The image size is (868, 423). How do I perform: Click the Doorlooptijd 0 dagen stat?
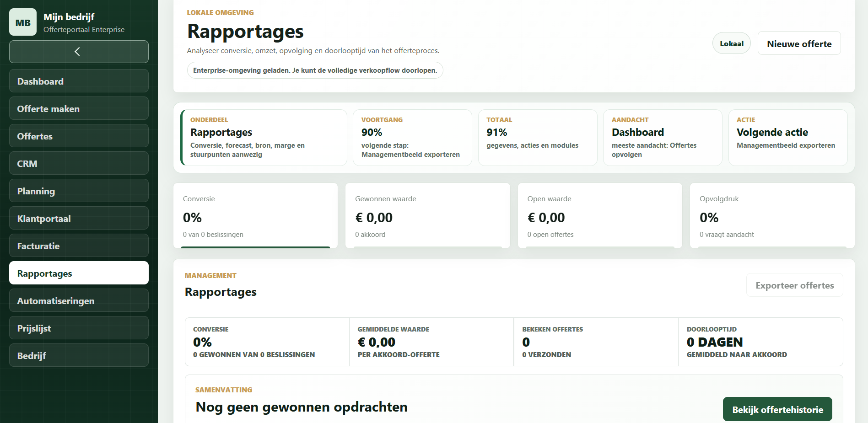[x=760, y=342]
